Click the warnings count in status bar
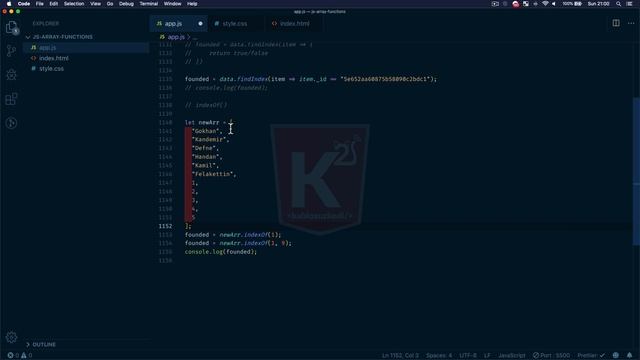The width and height of the screenshot is (640, 360). (x=27, y=355)
